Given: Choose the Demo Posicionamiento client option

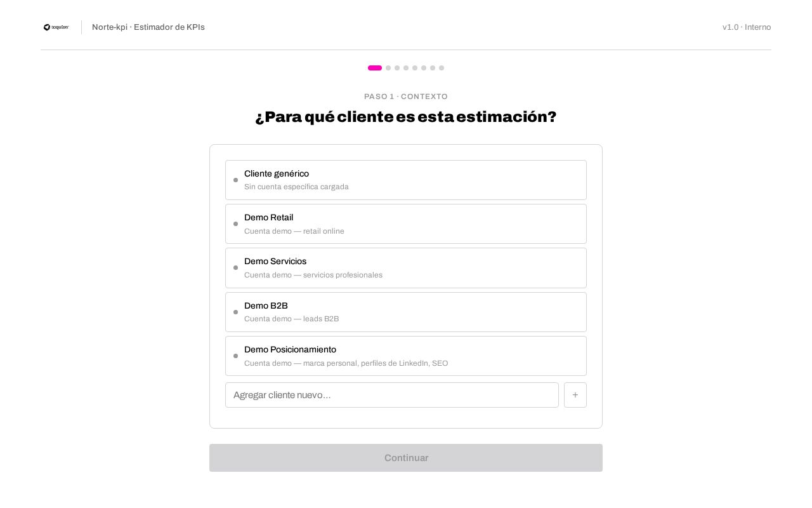Looking at the screenshot, I should [406, 356].
